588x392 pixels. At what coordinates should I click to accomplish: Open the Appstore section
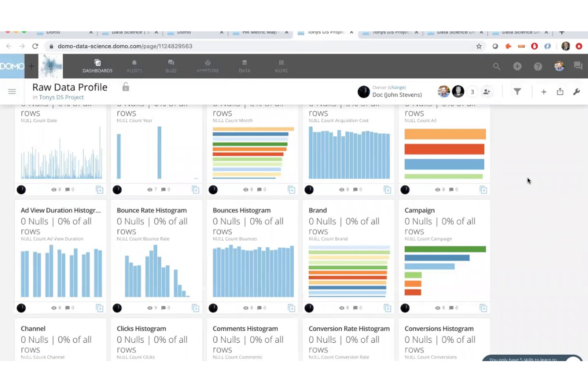pyautogui.click(x=207, y=66)
